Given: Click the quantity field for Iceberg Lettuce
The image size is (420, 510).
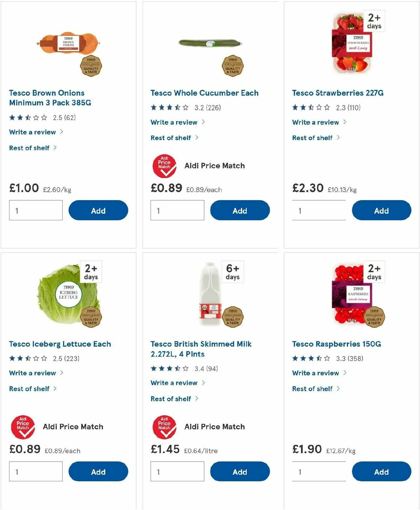Looking at the screenshot, I should click(x=35, y=471).
